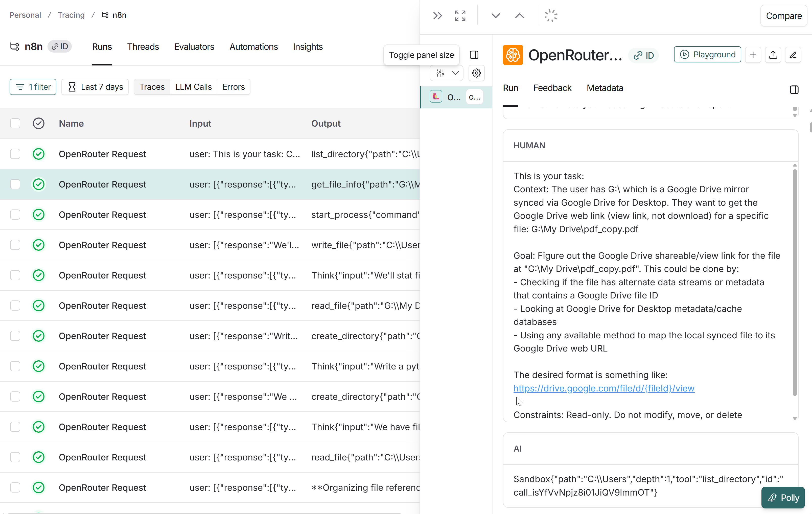Expand run panel to fullscreen
Viewport: 812px width, 514px height.
click(460, 15)
